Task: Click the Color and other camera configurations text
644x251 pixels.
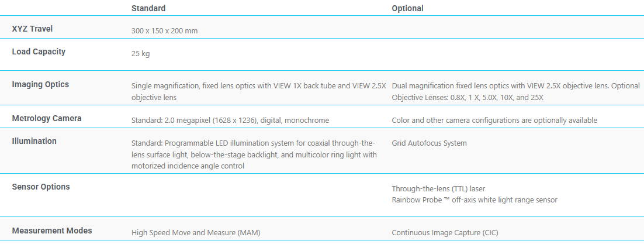Action: pyautogui.click(x=494, y=121)
